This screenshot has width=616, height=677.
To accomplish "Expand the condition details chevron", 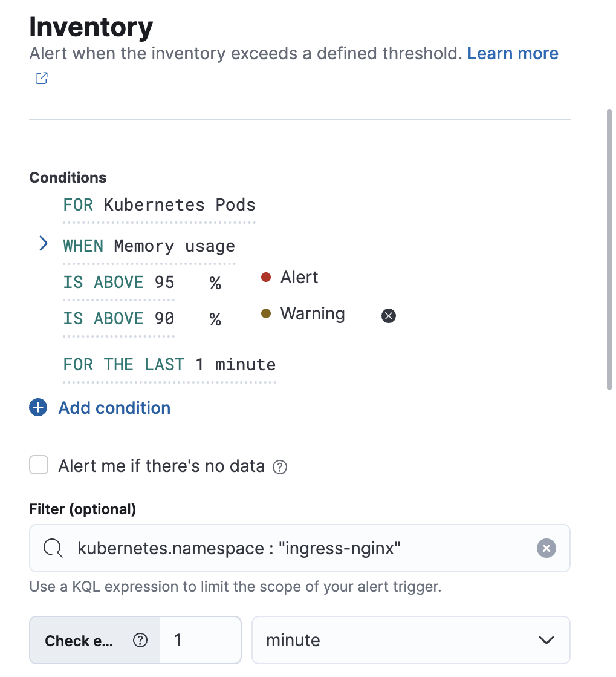I will point(42,243).
